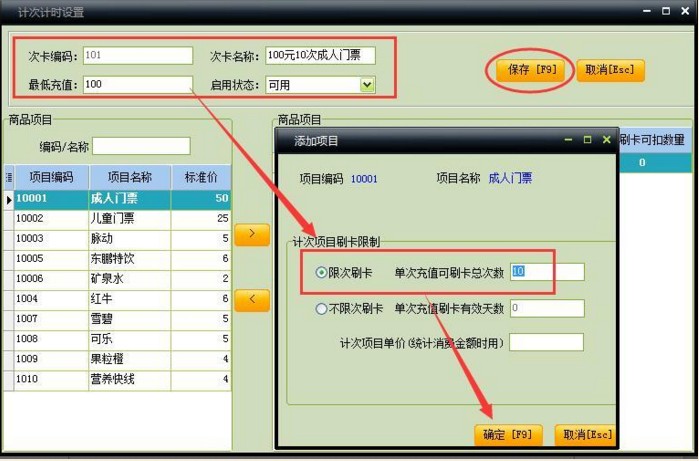Click the 单次充值刷卡有效天数 field
Viewport: 699px width, 461px height.
[x=547, y=308]
